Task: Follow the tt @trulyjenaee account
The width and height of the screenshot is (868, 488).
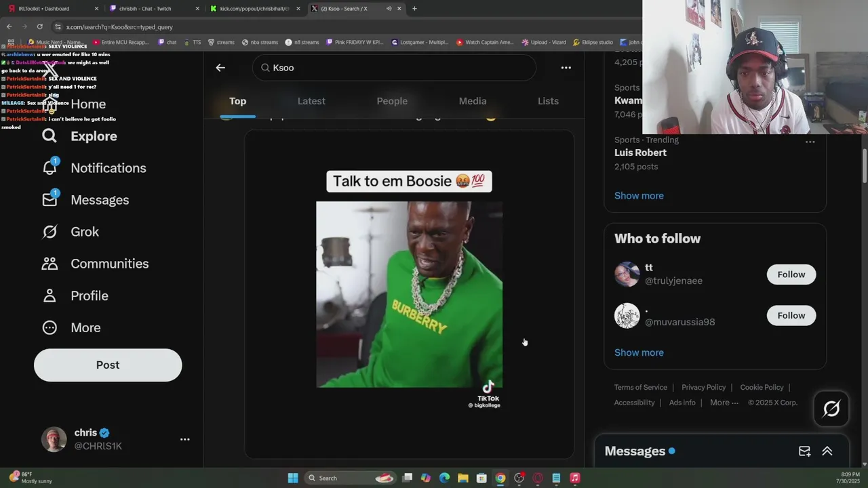Action: point(791,274)
